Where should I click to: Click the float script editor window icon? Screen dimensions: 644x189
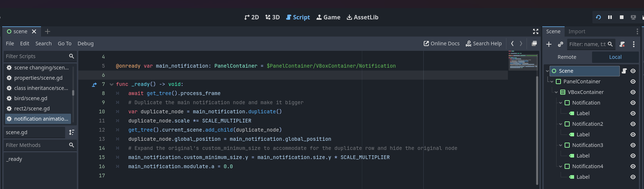coord(534,44)
